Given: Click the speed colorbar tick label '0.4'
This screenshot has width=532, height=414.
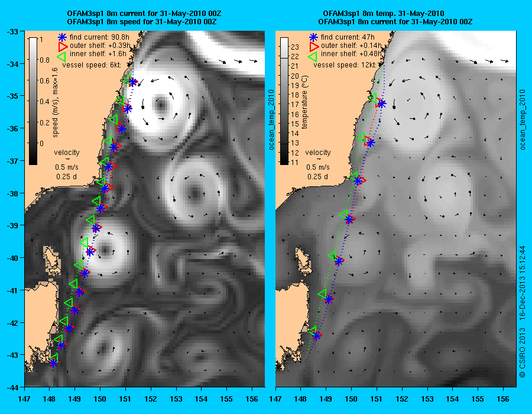Looking at the screenshot, I should tap(44, 102).
